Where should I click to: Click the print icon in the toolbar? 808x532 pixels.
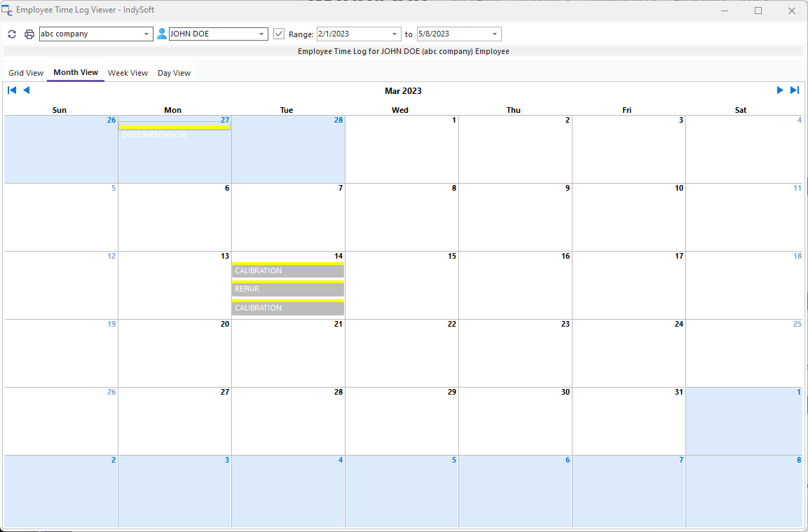tap(29, 34)
